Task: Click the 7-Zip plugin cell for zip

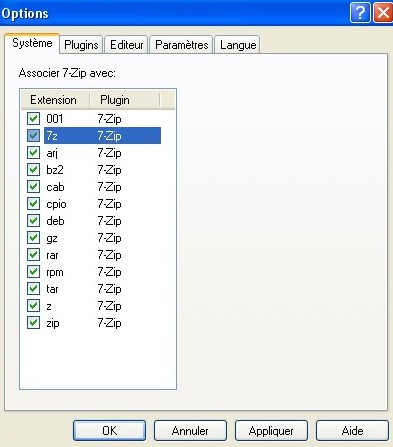Action: coord(109,323)
